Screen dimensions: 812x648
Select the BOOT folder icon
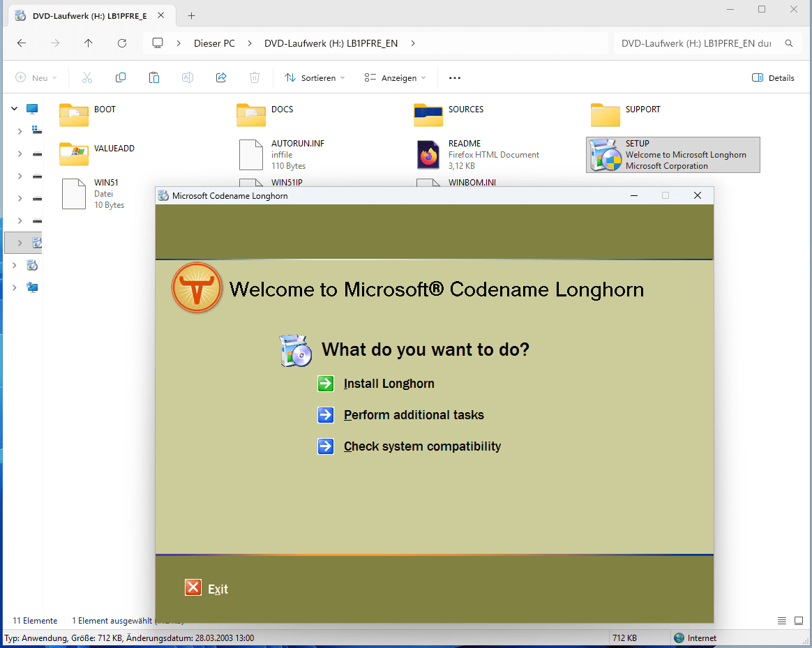[x=73, y=115]
